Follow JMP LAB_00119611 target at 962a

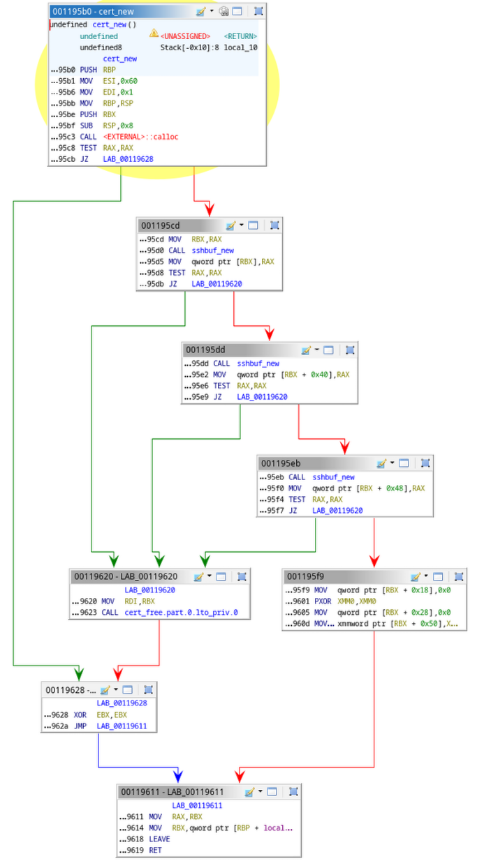pos(122,726)
